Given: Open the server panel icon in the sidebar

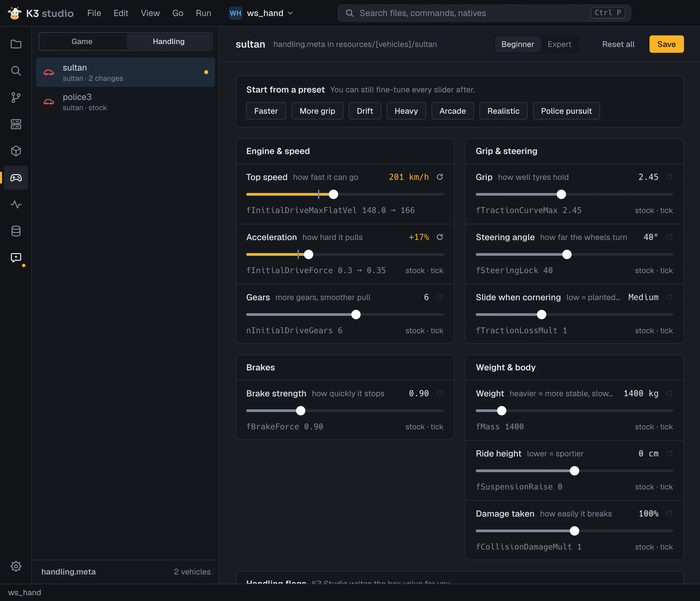Looking at the screenshot, I should [x=16, y=124].
